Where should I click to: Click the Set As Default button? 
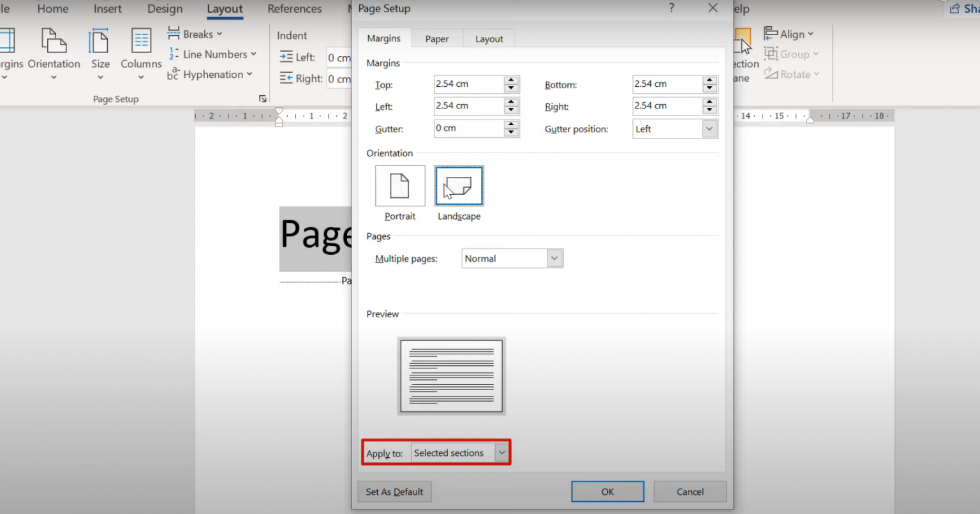tap(394, 492)
